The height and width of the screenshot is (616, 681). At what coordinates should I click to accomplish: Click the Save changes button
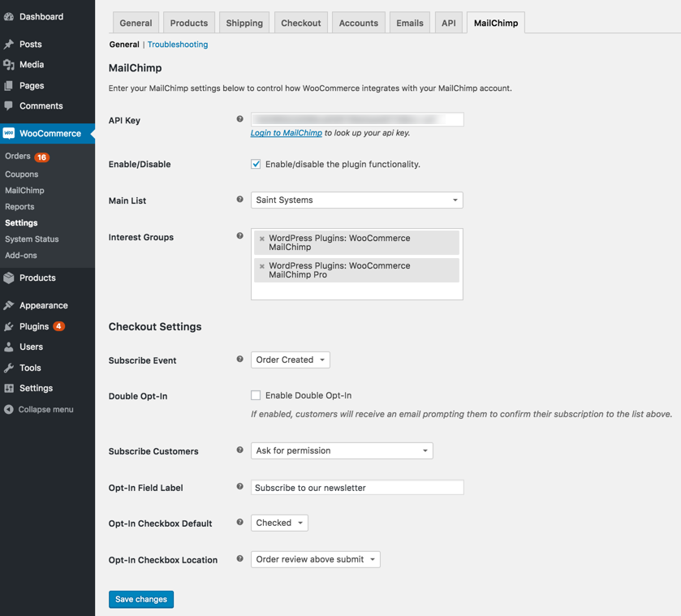pos(141,599)
